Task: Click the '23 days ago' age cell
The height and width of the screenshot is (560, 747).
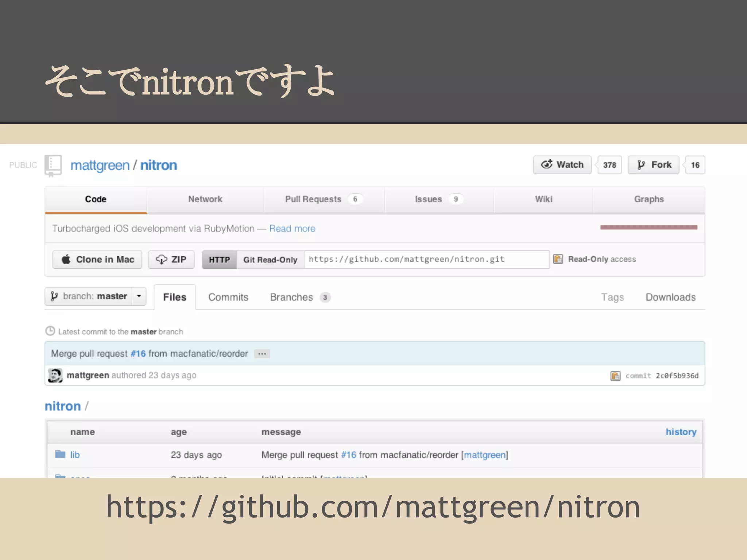Action: [x=196, y=455]
